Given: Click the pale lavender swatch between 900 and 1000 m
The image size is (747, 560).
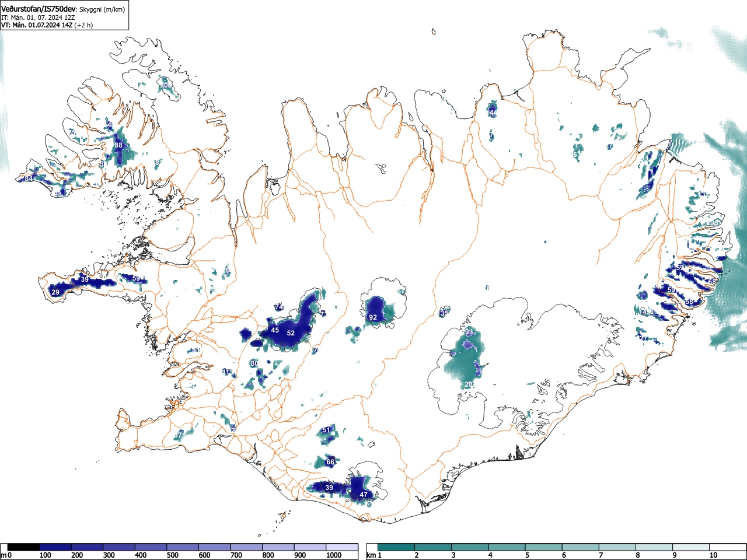Looking at the screenshot, I should [310, 547].
